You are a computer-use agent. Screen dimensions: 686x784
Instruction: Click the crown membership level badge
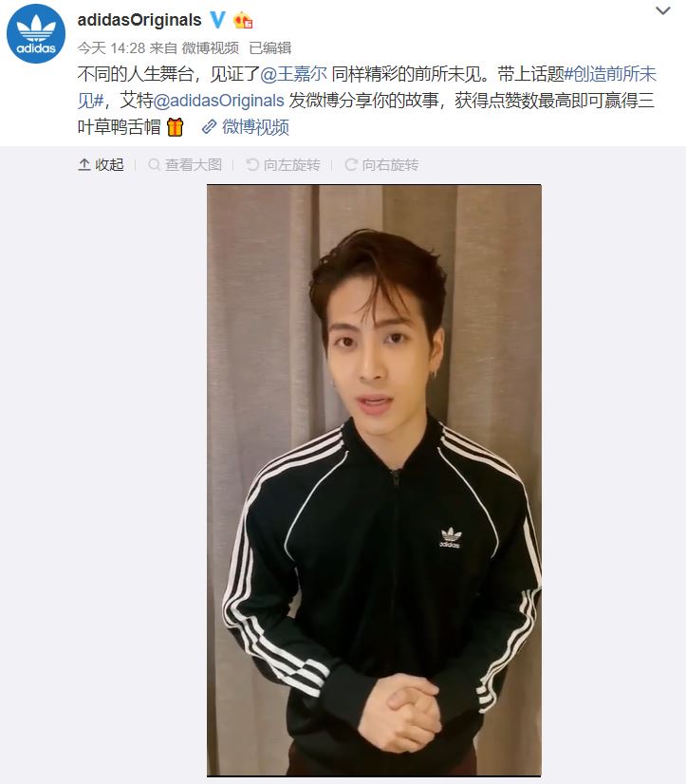tap(243, 20)
